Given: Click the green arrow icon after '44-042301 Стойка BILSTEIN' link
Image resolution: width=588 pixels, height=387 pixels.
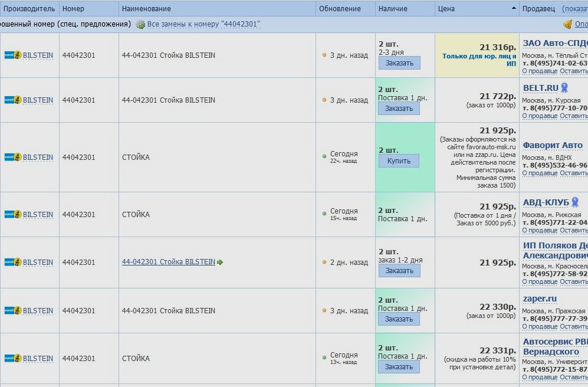Looking at the screenshot, I should [220, 262].
